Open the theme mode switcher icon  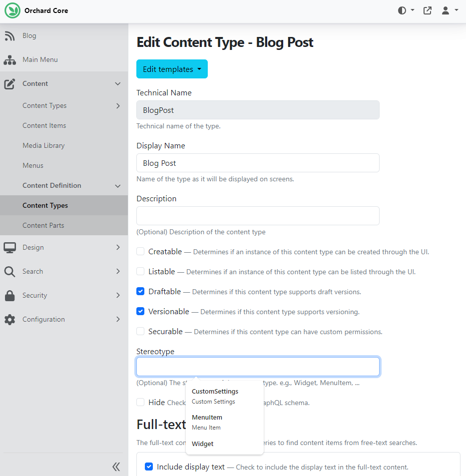pyautogui.click(x=402, y=10)
